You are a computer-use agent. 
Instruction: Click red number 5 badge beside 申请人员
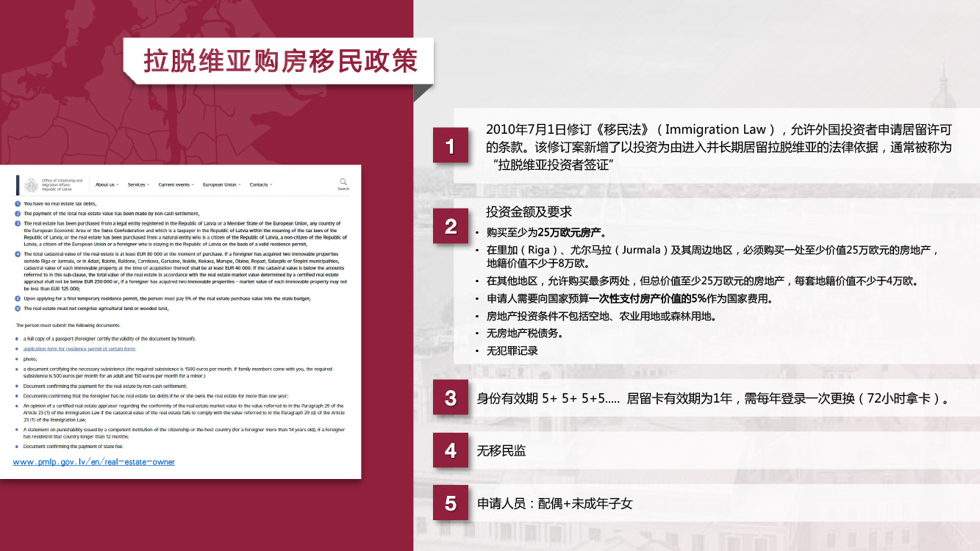coord(451,503)
